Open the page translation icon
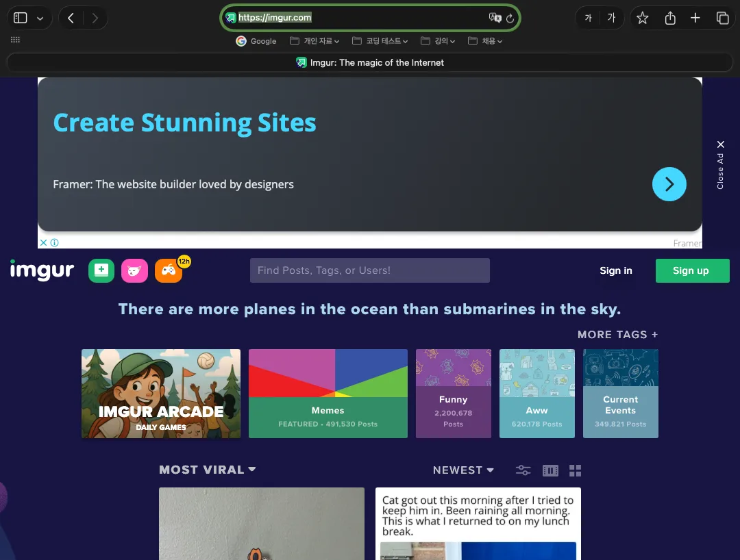740x560 pixels. coord(494,18)
